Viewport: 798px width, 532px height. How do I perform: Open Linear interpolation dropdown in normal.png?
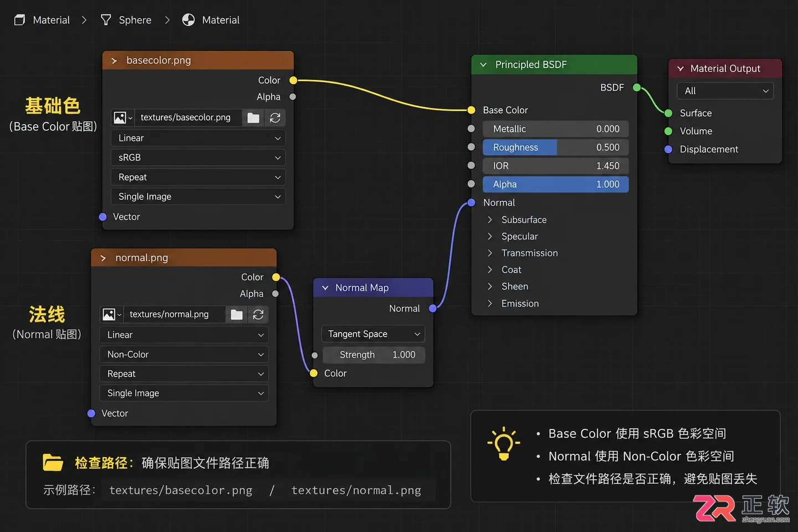point(184,335)
